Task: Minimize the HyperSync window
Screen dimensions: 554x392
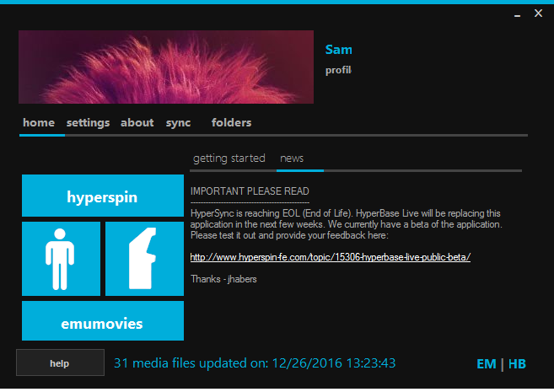Action: (x=517, y=14)
